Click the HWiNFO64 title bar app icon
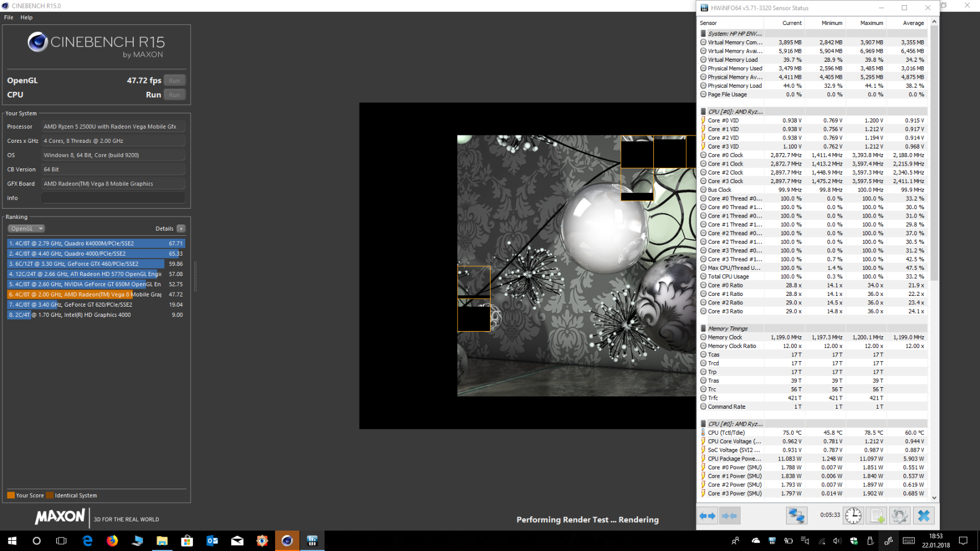This screenshot has width=980, height=551. 704,8
